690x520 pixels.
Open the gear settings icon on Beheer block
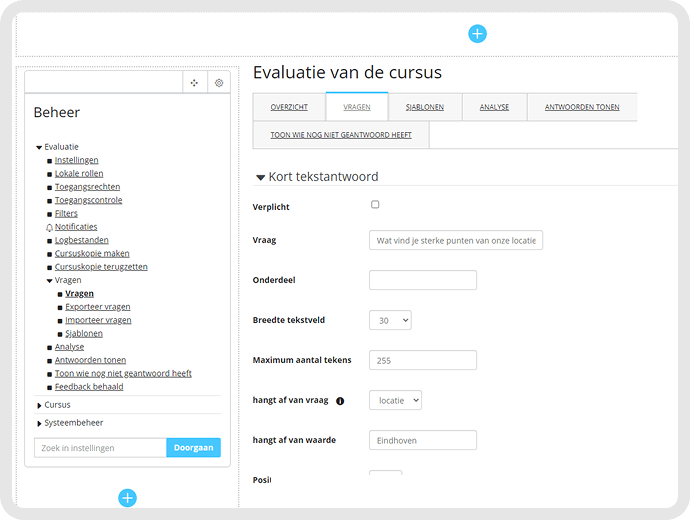coord(219,83)
